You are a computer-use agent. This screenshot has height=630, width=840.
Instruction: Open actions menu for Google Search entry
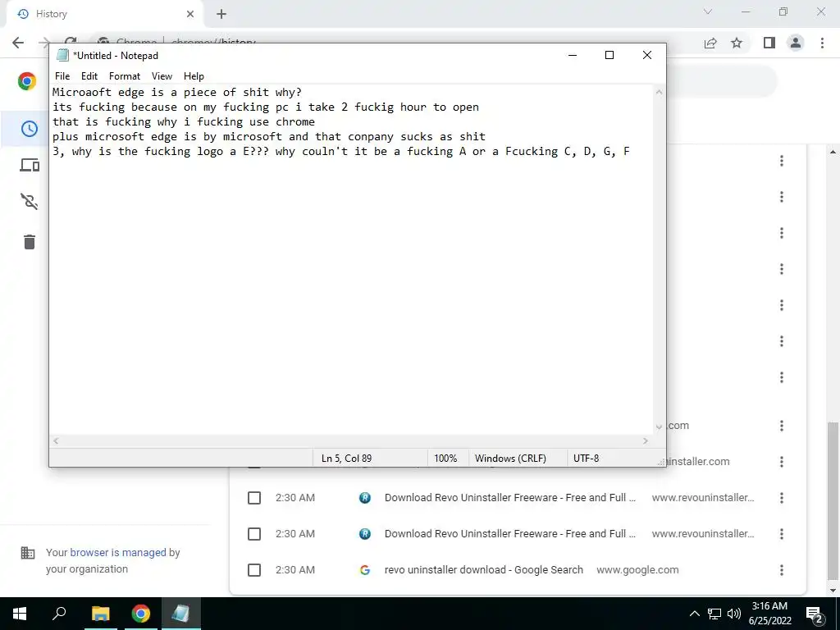782,570
